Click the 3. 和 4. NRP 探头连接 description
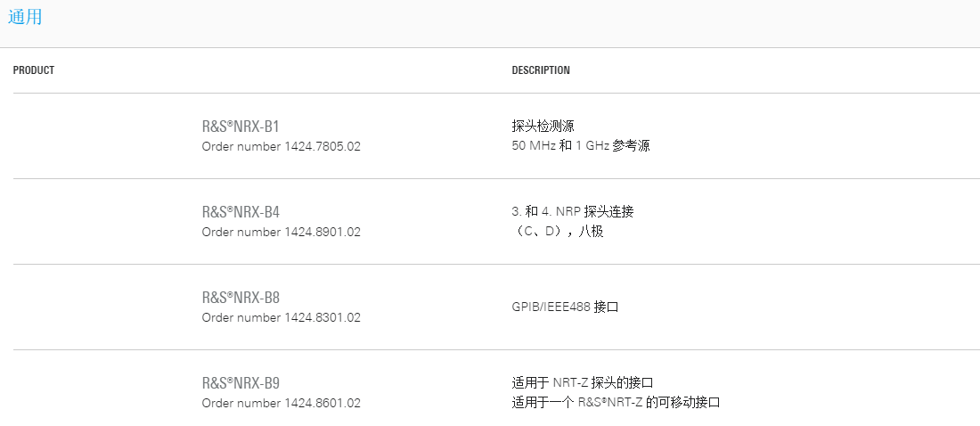Screen dimensions: 980x426 573,212
